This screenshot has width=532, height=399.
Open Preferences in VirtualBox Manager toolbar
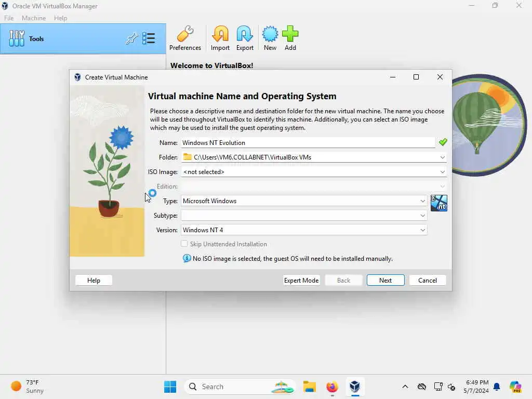[185, 38]
